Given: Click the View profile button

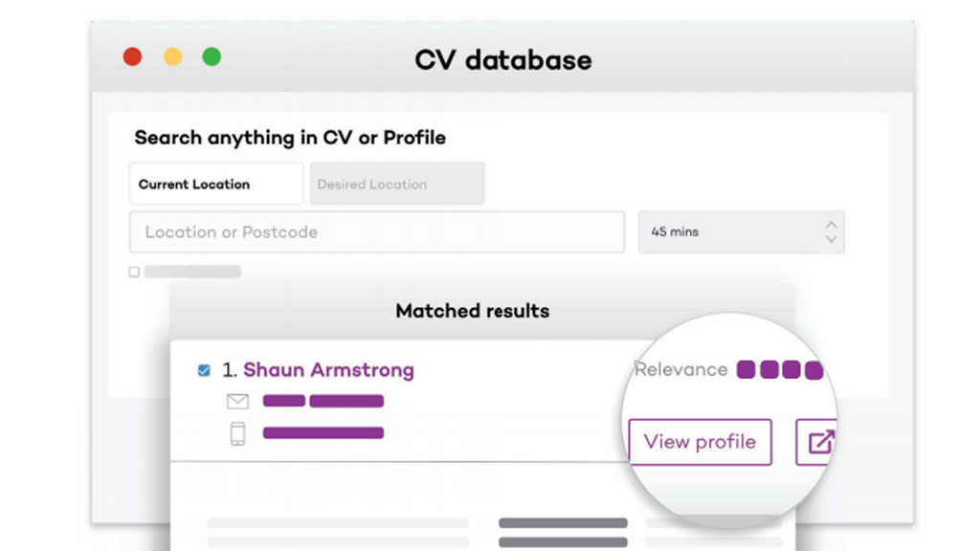Looking at the screenshot, I should coord(700,442).
